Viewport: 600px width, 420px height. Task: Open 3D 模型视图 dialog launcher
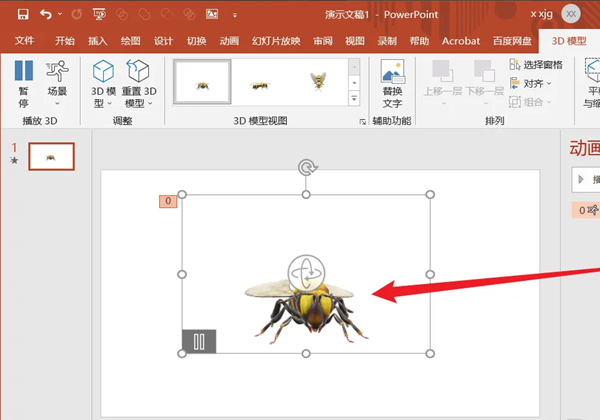pyautogui.click(x=362, y=122)
